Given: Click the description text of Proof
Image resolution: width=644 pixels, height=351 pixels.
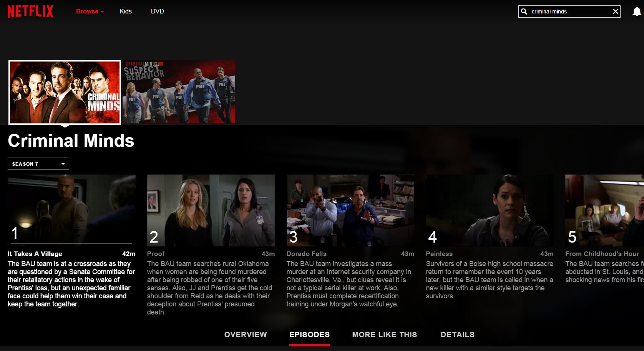Looking at the screenshot, I should [210, 288].
